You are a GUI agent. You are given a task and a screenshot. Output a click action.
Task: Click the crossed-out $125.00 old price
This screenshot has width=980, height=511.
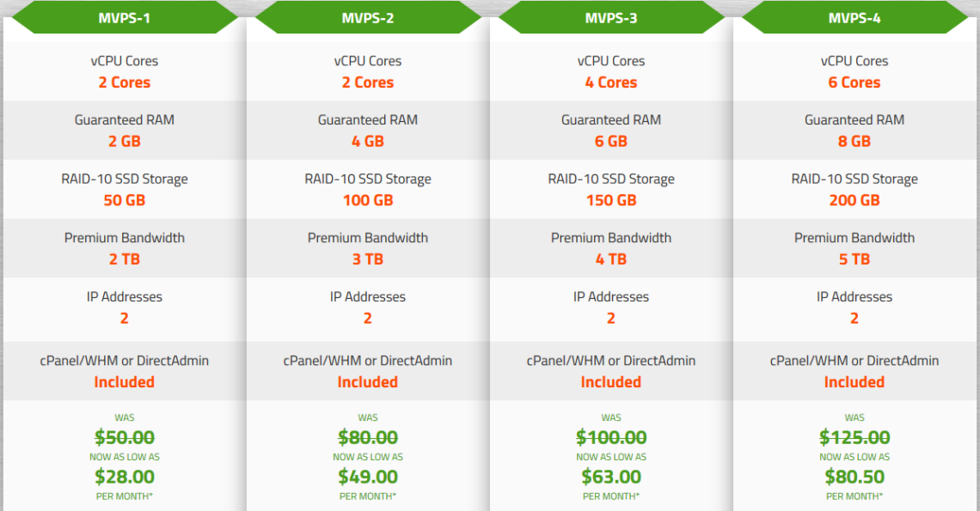(x=854, y=437)
